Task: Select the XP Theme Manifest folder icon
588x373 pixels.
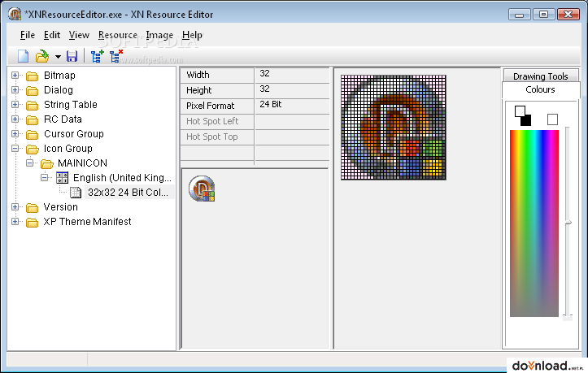Action: click(x=33, y=223)
